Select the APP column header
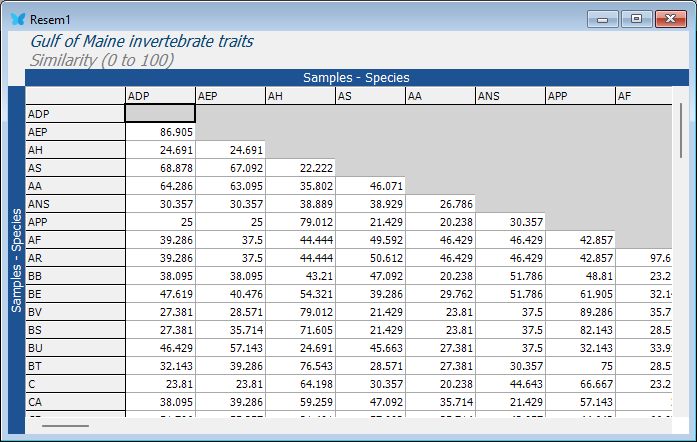This screenshot has width=697, height=442. (579, 96)
